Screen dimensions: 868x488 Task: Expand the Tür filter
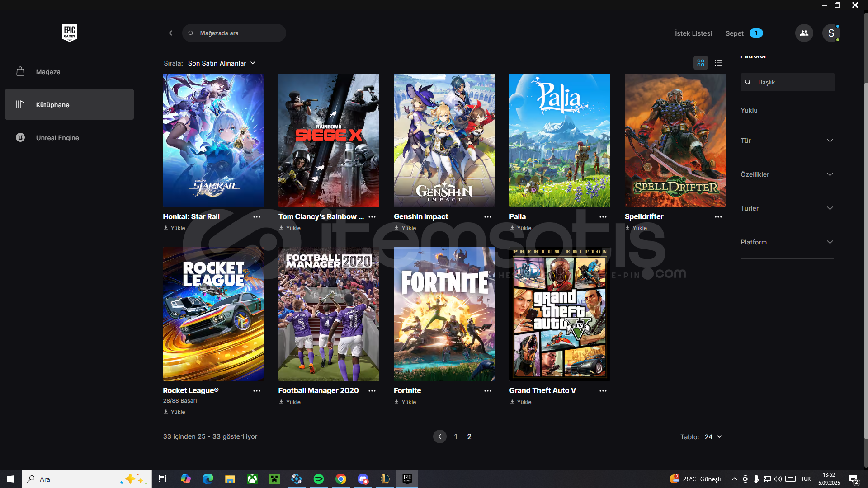coord(788,141)
